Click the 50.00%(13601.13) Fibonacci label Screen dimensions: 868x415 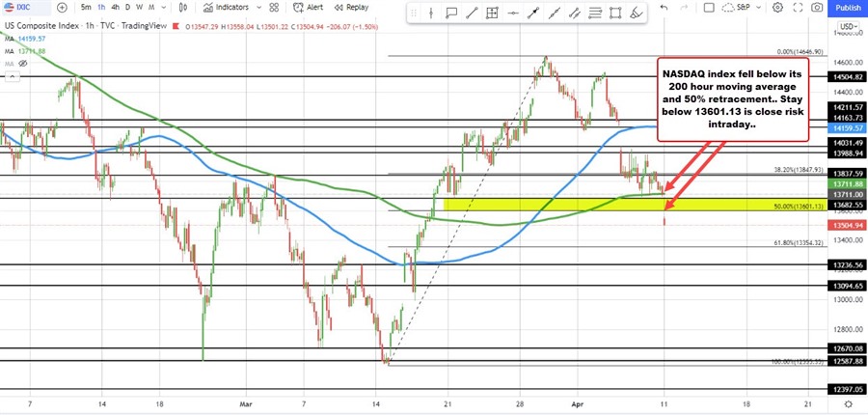pyautogui.click(x=799, y=207)
